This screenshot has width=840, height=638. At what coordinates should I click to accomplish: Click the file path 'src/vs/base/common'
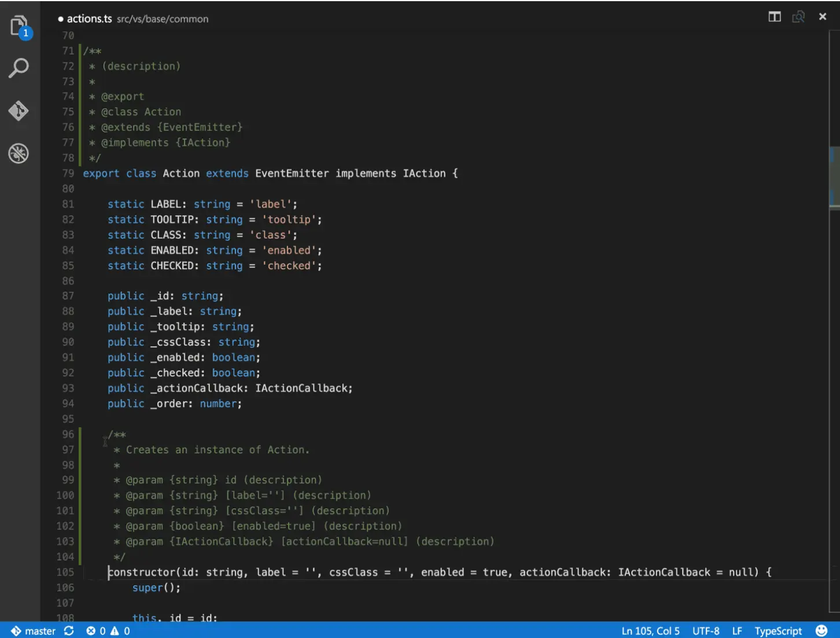163,19
